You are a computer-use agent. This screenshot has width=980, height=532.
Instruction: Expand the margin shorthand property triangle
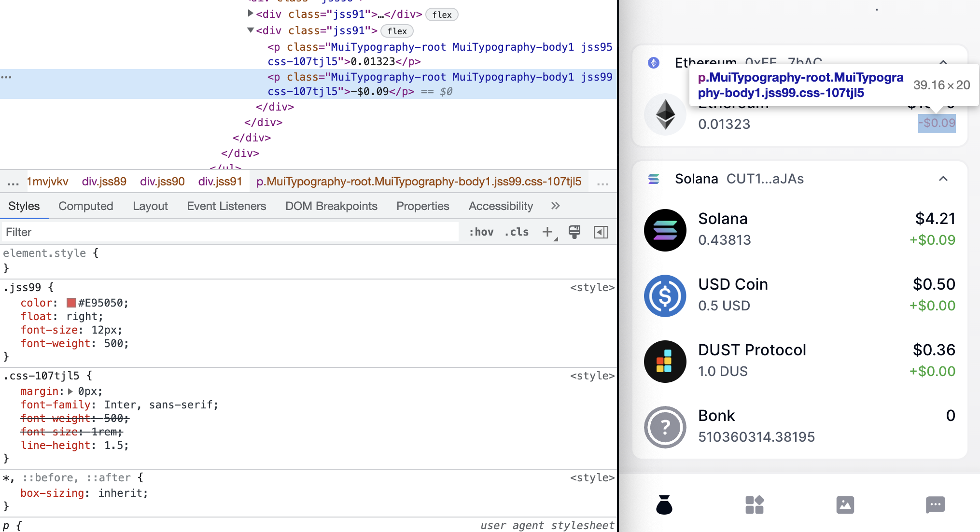pos(70,392)
